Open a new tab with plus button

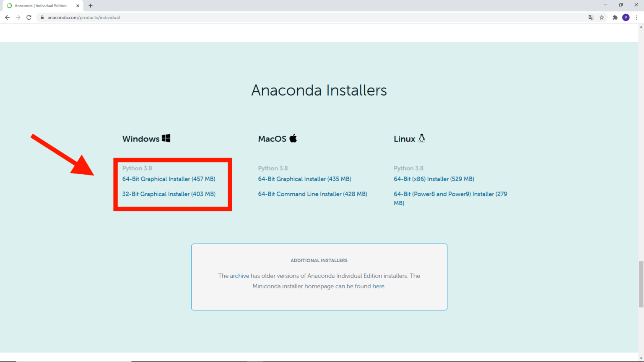91,6
